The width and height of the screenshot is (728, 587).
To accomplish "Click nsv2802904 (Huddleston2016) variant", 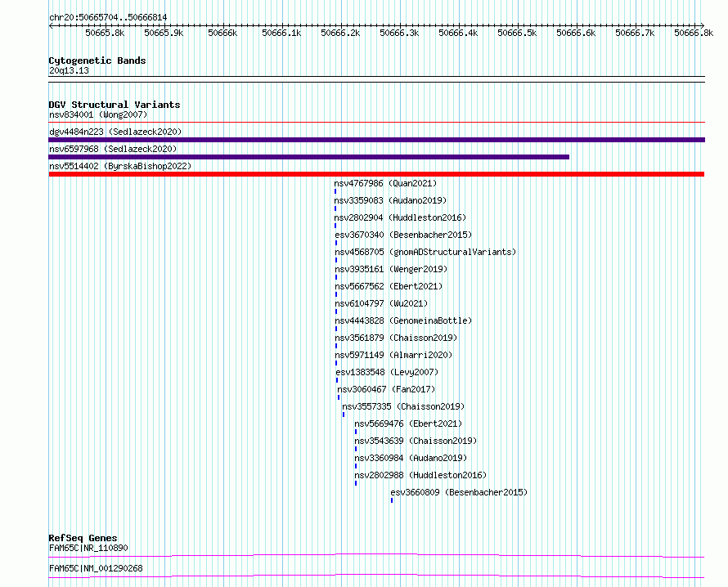I will pos(400,217).
